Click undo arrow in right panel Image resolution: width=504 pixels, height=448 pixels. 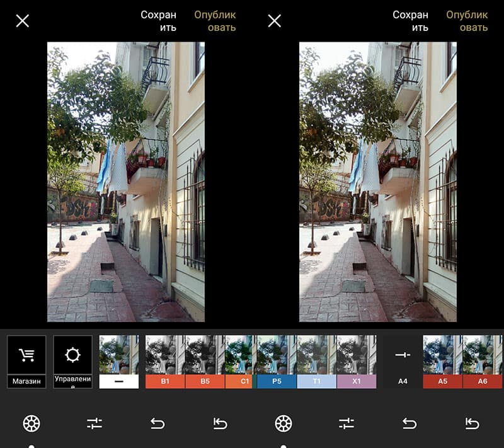pyautogui.click(x=409, y=423)
